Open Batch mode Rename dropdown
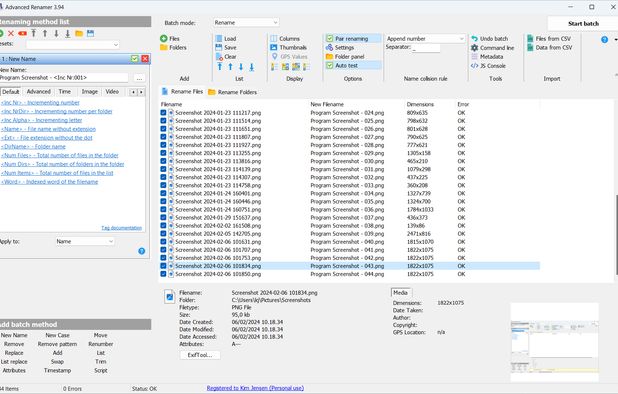618x394 pixels. 246,22
